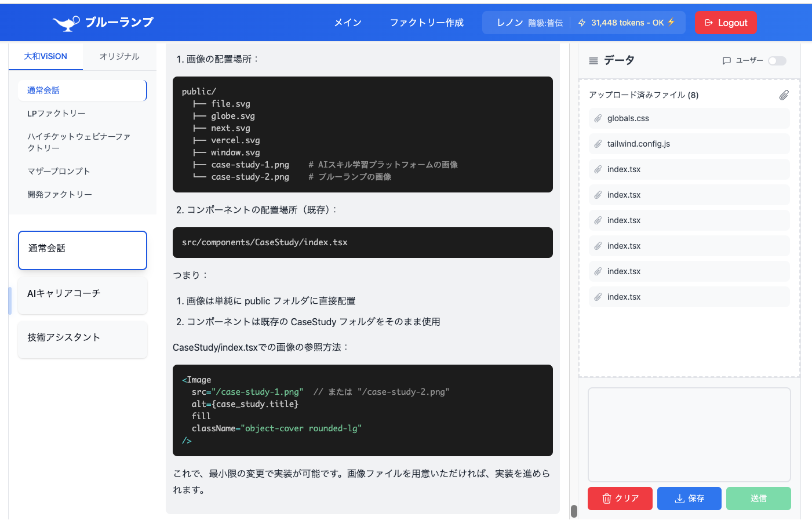Open the メイン menu item

click(348, 23)
